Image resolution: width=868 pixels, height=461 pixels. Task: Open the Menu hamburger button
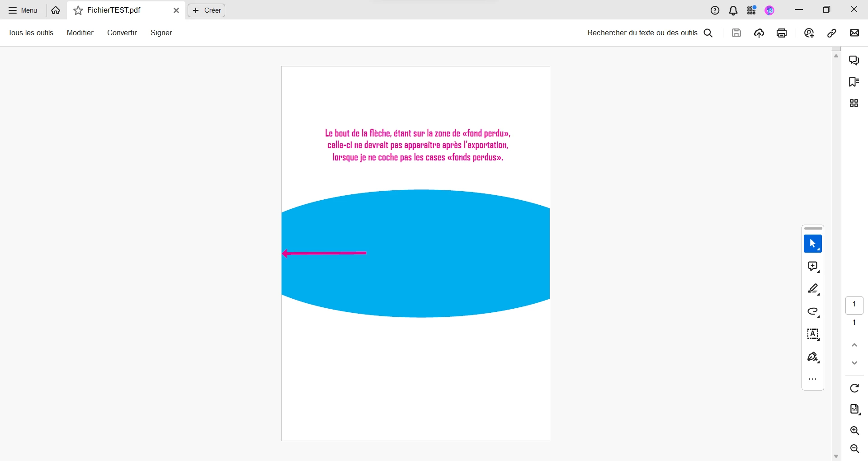tap(23, 10)
